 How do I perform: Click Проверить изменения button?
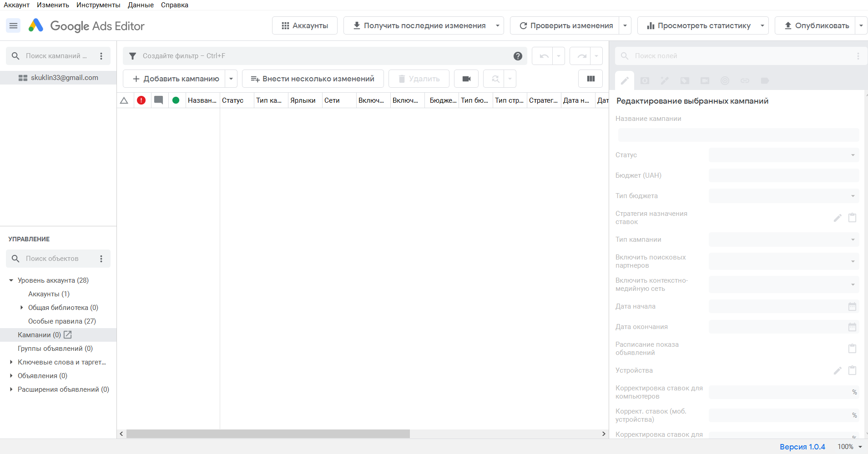[x=565, y=26]
